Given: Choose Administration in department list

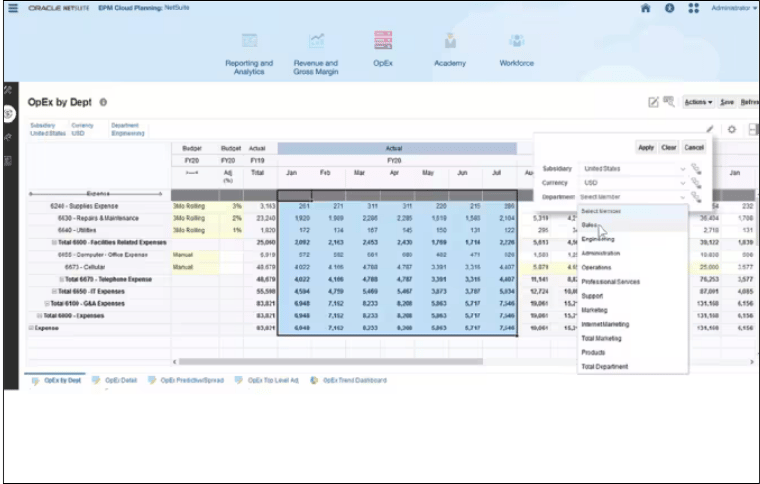Looking at the screenshot, I should pyautogui.click(x=633, y=253).
